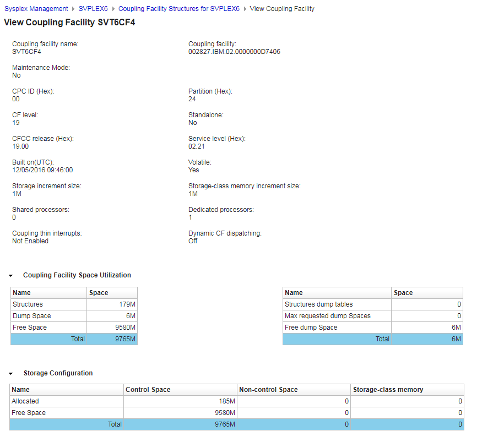Screen dimensions: 504x442
Task: Click the Standalone value No
Action: [x=193, y=123]
